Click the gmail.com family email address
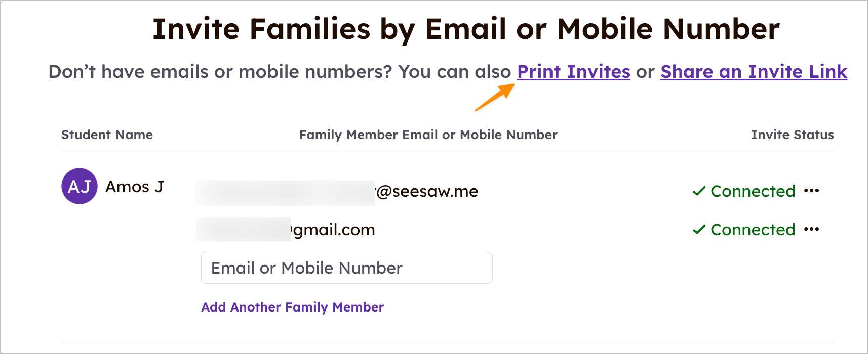Image resolution: width=868 pixels, height=354 pixels. pyautogui.click(x=333, y=230)
